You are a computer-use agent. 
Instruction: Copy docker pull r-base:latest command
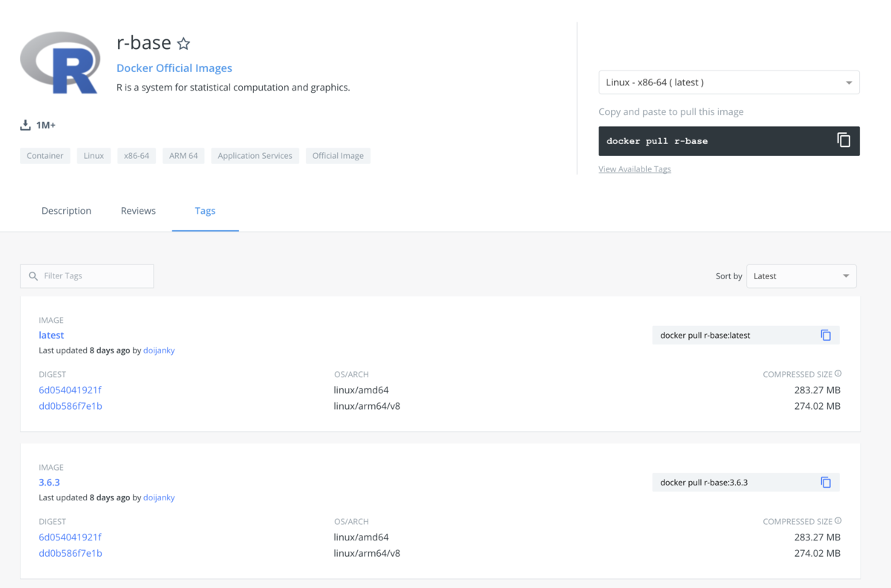click(826, 336)
